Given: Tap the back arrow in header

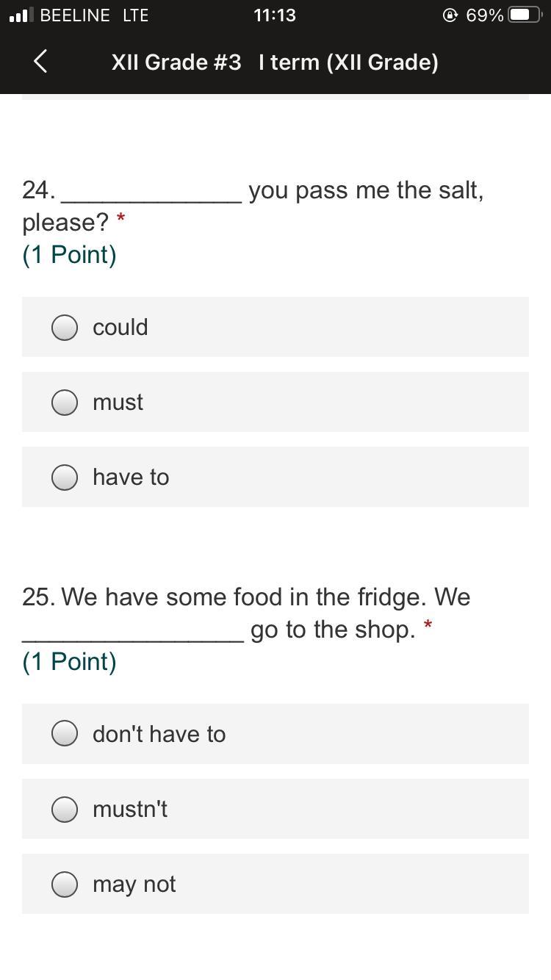Looking at the screenshot, I should click(x=40, y=62).
